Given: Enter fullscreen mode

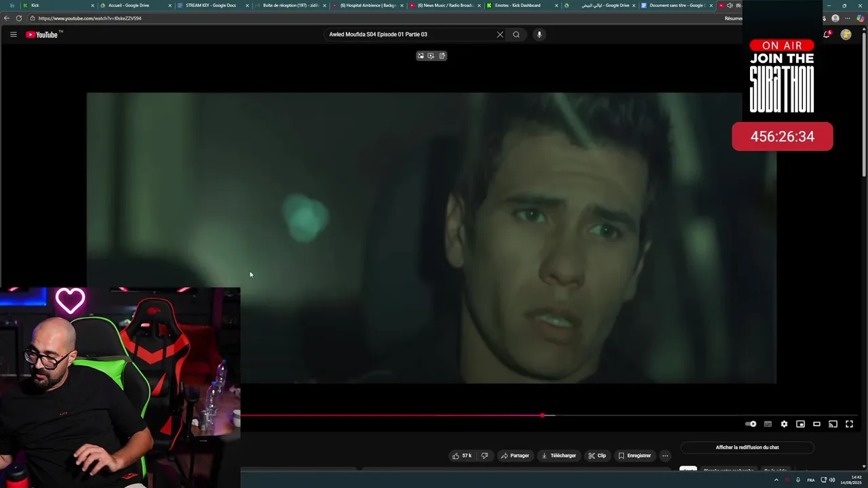Looking at the screenshot, I should [849, 424].
